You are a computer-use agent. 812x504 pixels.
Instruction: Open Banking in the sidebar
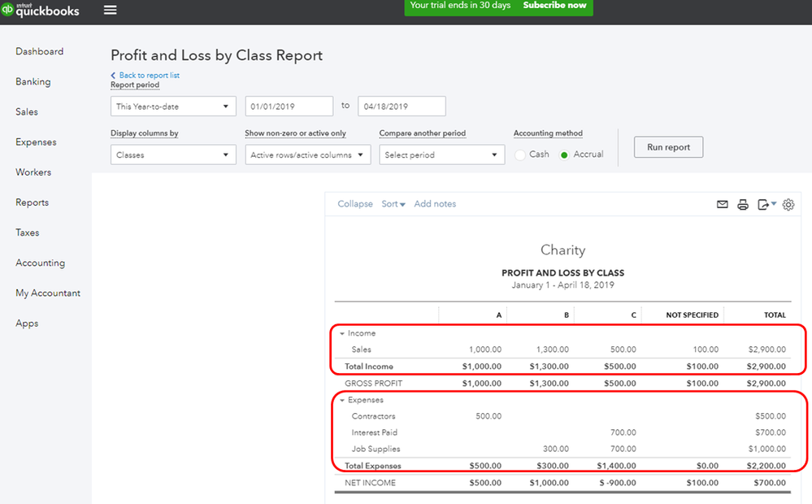pyautogui.click(x=33, y=82)
